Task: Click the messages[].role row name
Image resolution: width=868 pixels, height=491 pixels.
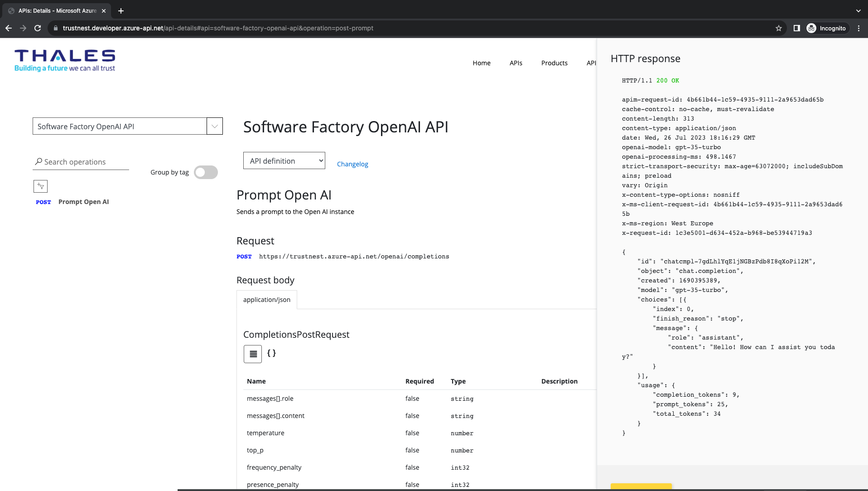Action: [x=270, y=399]
